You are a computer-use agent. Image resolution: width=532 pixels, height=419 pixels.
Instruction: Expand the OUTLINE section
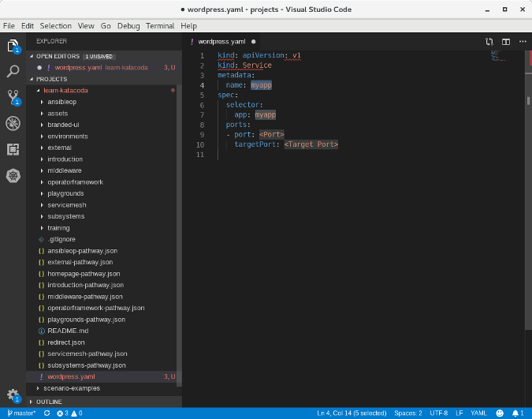tap(49, 401)
